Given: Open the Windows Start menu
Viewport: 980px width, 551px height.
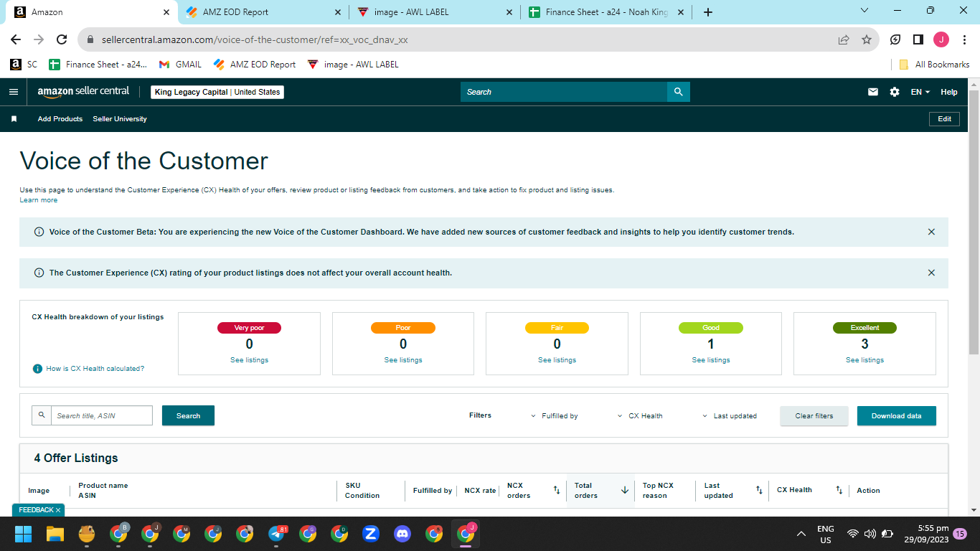Looking at the screenshot, I should (24, 534).
